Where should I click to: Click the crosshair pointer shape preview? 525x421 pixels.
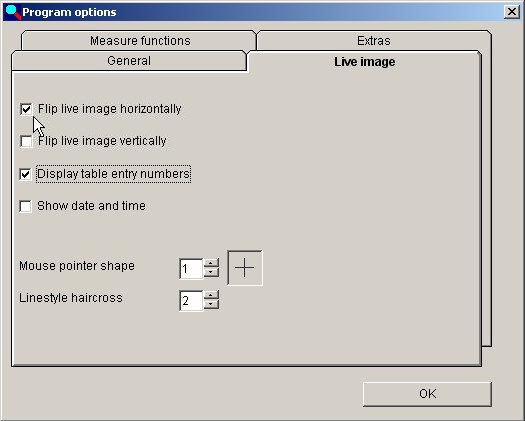pos(245,268)
